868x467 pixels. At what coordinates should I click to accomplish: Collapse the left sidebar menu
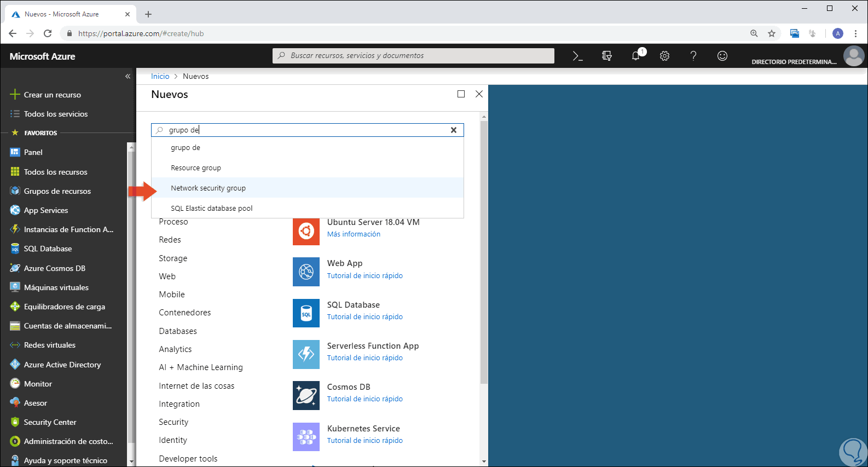click(x=128, y=76)
